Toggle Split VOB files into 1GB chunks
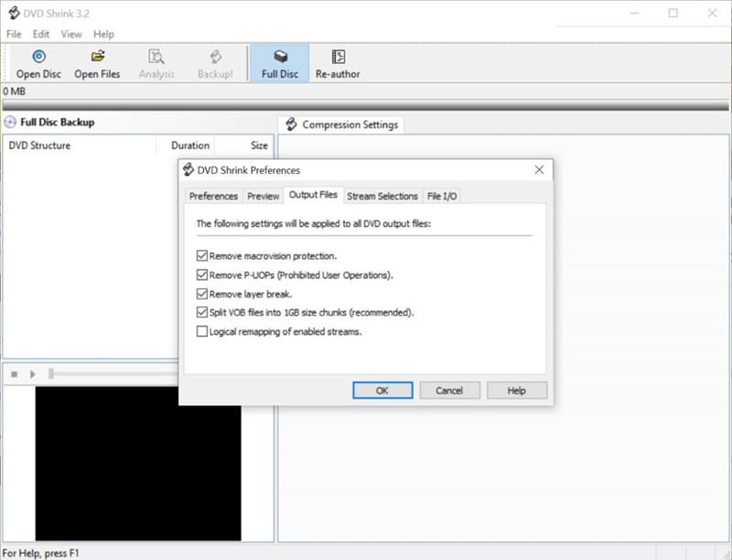 [201, 312]
